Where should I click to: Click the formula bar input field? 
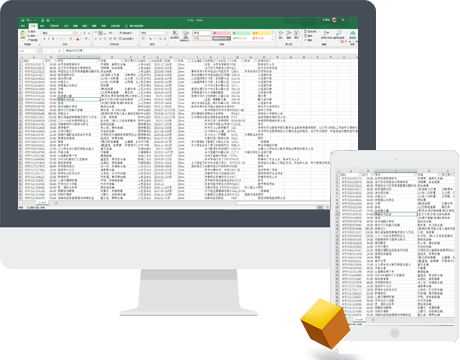point(210,51)
